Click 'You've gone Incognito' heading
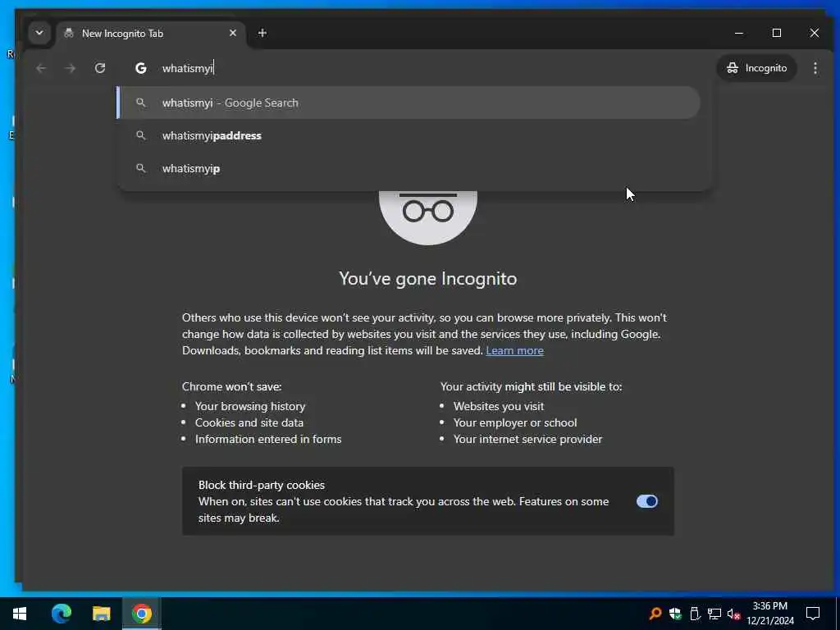 (x=428, y=279)
